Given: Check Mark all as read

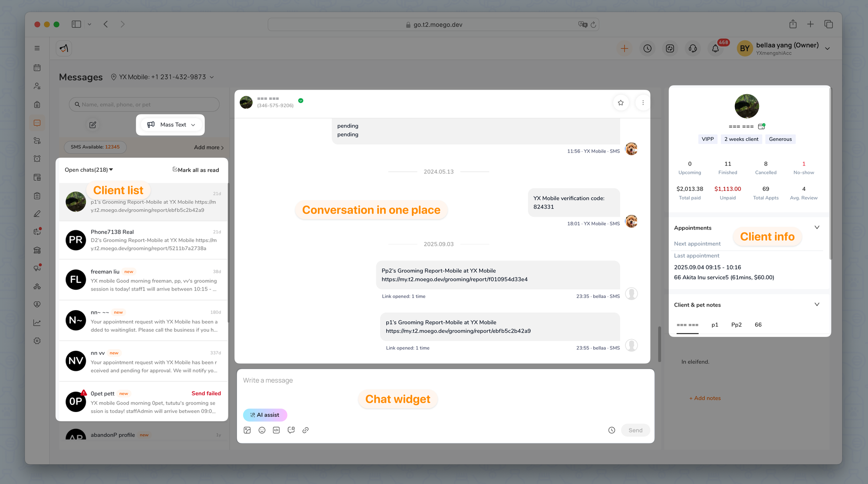Looking at the screenshot, I should point(196,170).
